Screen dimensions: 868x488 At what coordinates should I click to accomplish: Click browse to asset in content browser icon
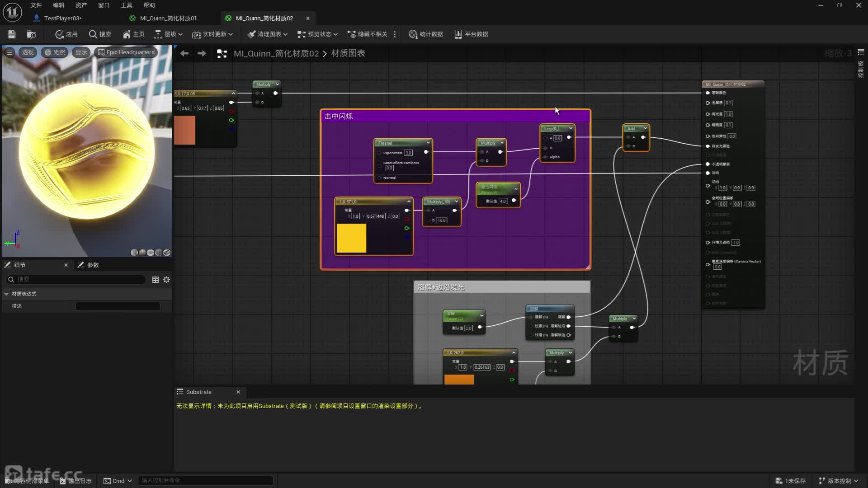[31, 34]
